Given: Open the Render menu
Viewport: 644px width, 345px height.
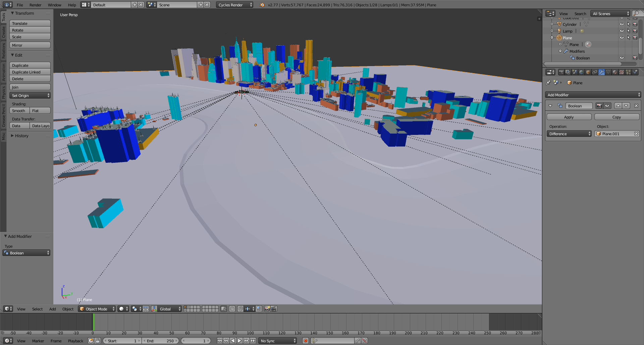Looking at the screenshot, I should pyautogui.click(x=35, y=5).
